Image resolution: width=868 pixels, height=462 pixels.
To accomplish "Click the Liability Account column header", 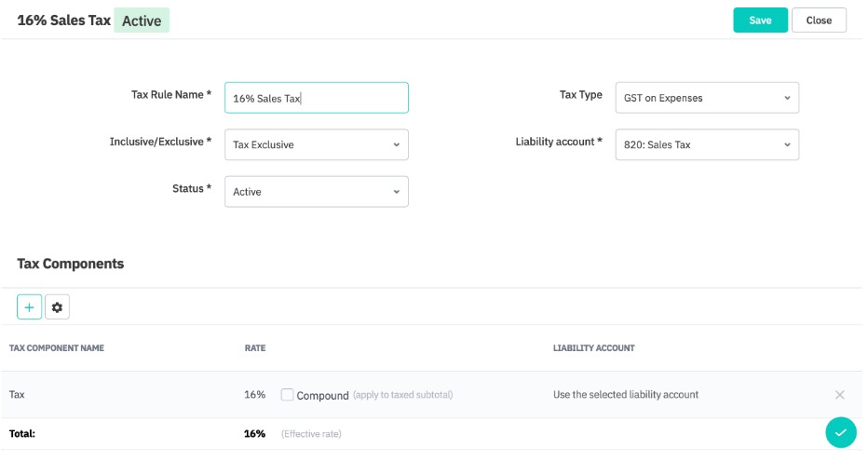I will pyautogui.click(x=593, y=348).
